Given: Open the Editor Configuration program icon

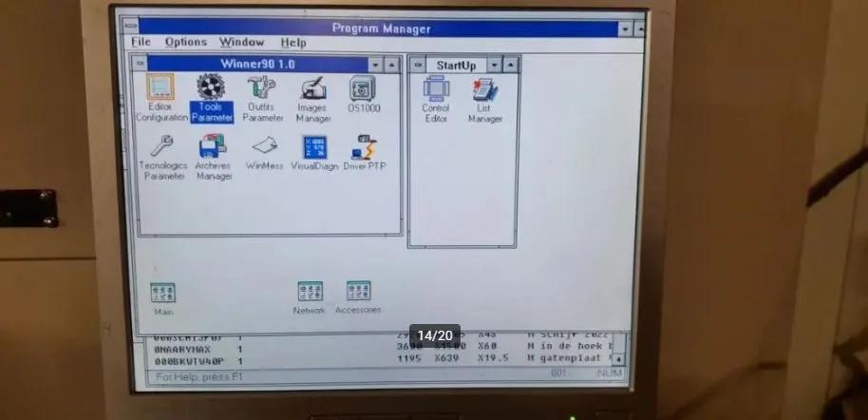Looking at the screenshot, I should pos(160,89).
